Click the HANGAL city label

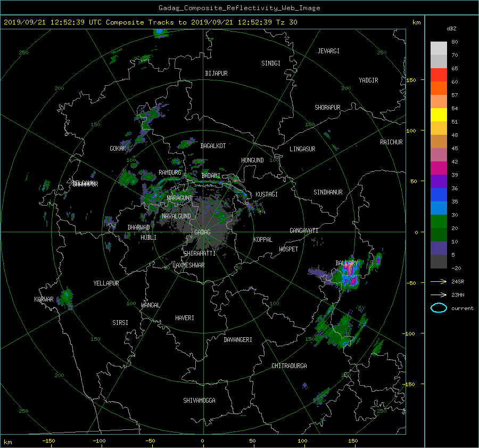point(150,305)
